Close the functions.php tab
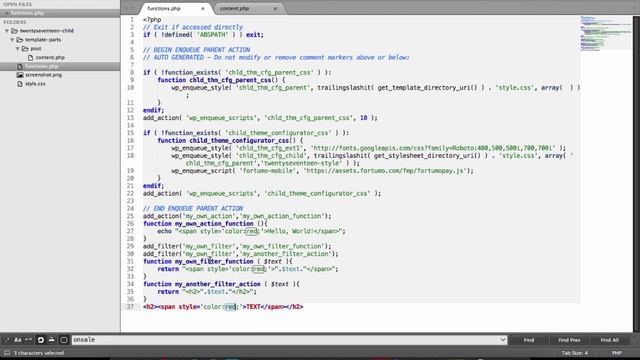Viewport: 640px width, 360px height. pyautogui.click(x=202, y=8)
